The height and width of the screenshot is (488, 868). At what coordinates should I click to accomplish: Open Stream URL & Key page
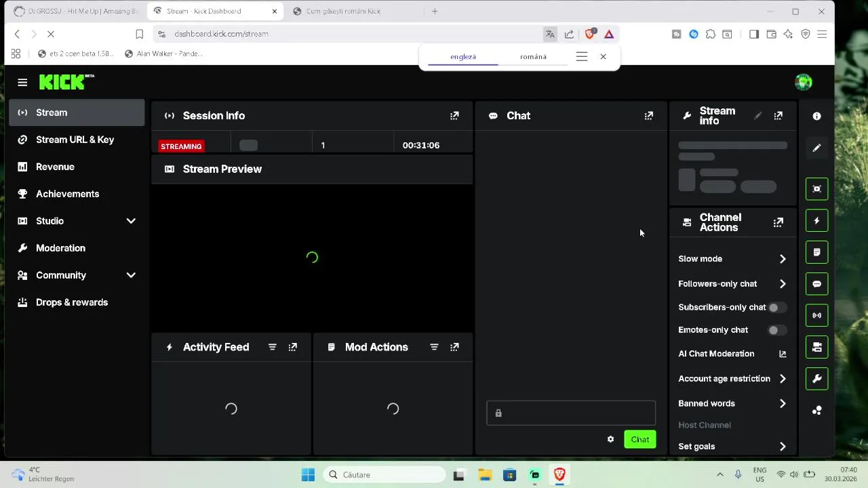pyautogui.click(x=77, y=140)
